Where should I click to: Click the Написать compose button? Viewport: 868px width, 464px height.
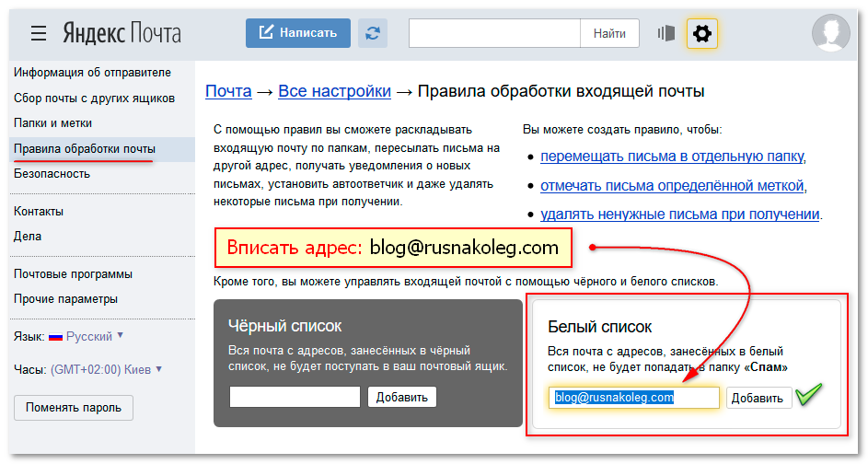(298, 33)
